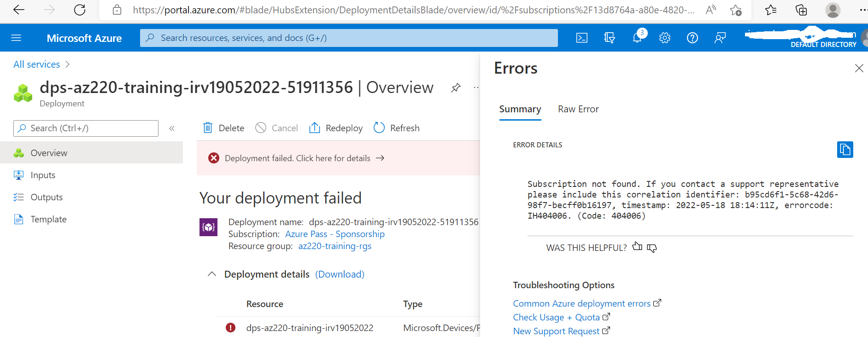868x337 pixels.
Task: Toggle Read aloud icon in address bar
Action: pyautogui.click(x=711, y=10)
